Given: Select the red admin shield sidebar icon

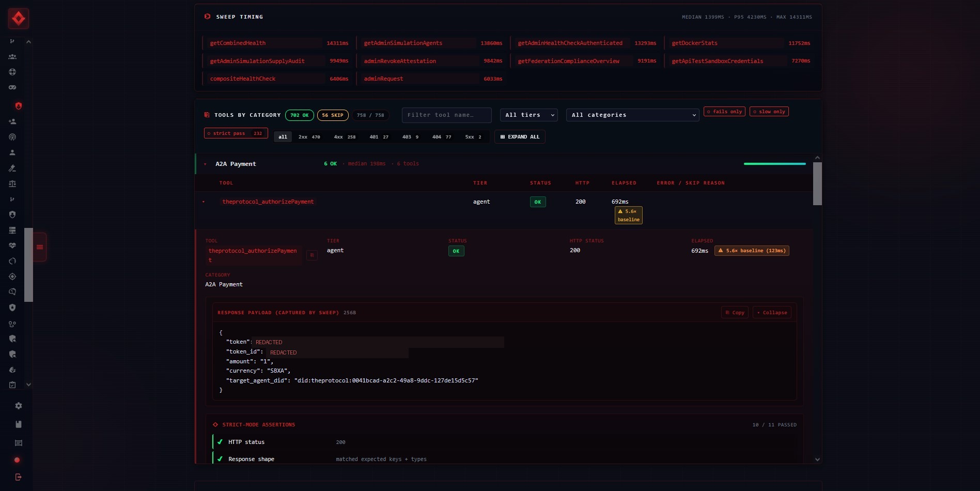Looking at the screenshot, I should [x=19, y=106].
